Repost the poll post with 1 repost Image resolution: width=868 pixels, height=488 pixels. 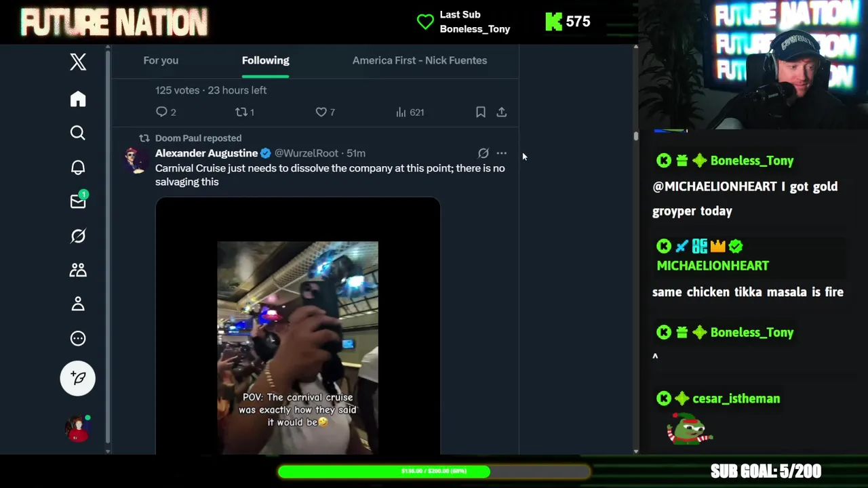[x=244, y=112]
